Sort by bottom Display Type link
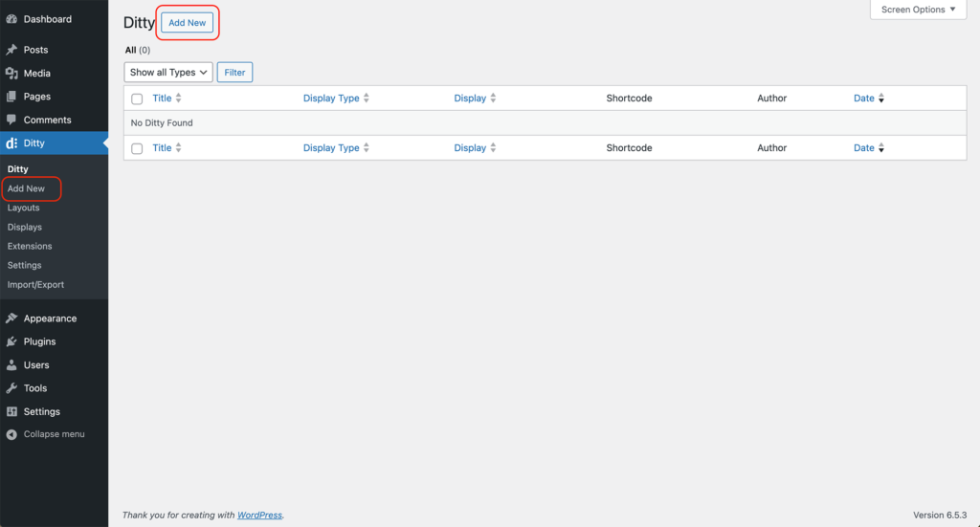The height and width of the screenshot is (527, 980). (x=331, y=148)
